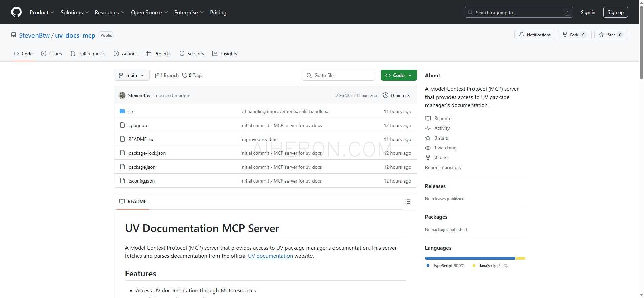Click the search magnifier icon in header
Image resolution: width=644 pixels, height=298 pixels.
[x=470, y=12]
